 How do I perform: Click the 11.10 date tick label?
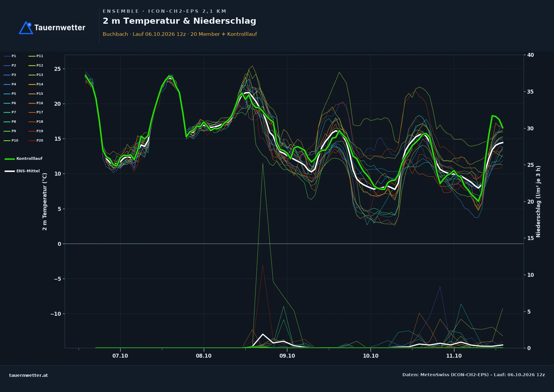point(454,356)
